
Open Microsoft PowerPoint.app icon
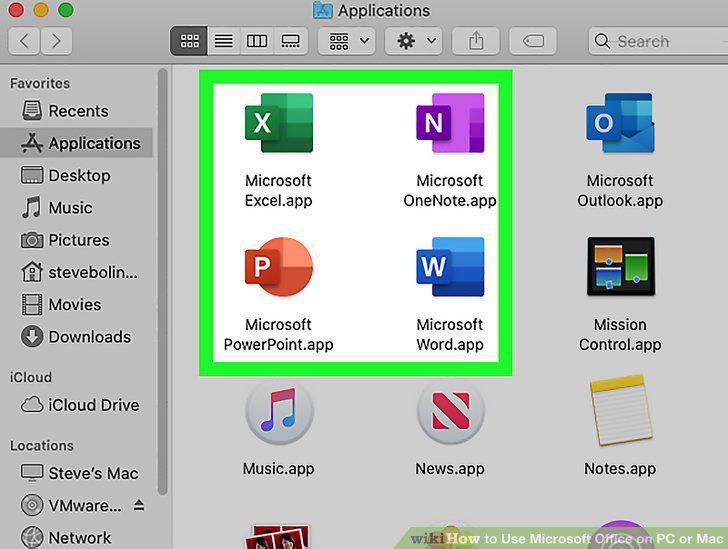coord(279,267)
